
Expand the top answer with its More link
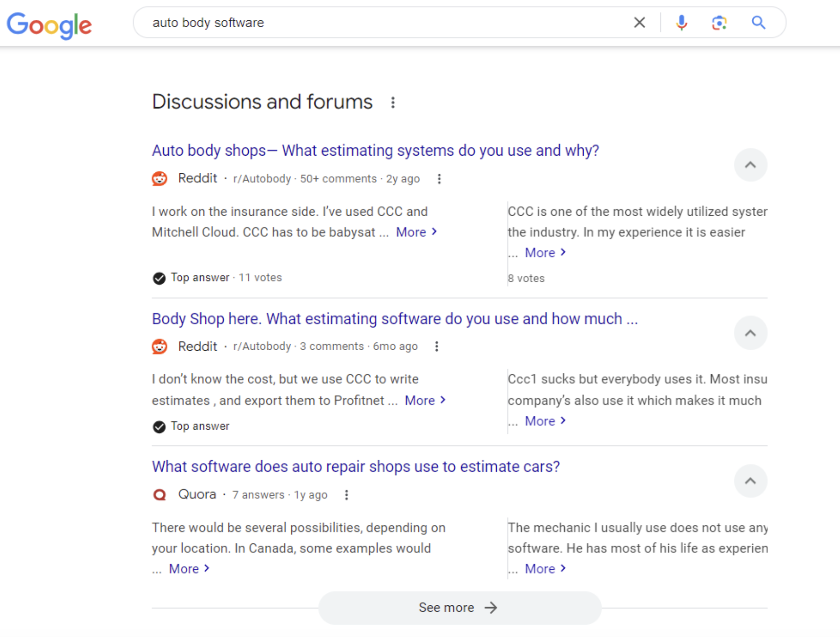click(412, 232)
